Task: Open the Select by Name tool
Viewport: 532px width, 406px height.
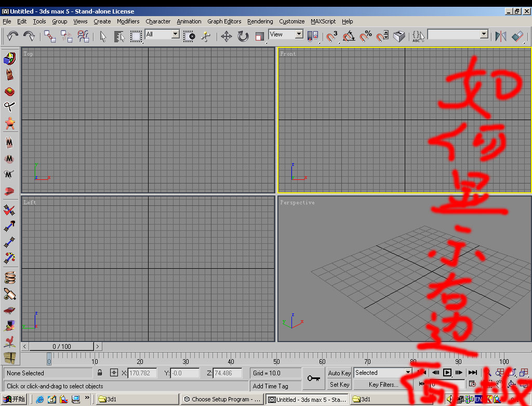Action: [x=119, y=36]
